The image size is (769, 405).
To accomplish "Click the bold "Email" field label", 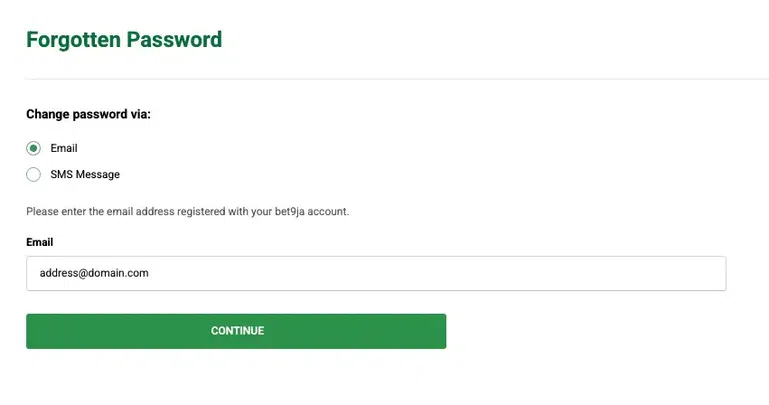I will (40, 242).
